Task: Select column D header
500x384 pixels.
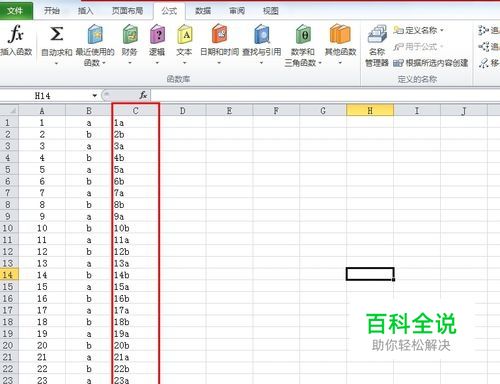Action: tap(183, 110)
